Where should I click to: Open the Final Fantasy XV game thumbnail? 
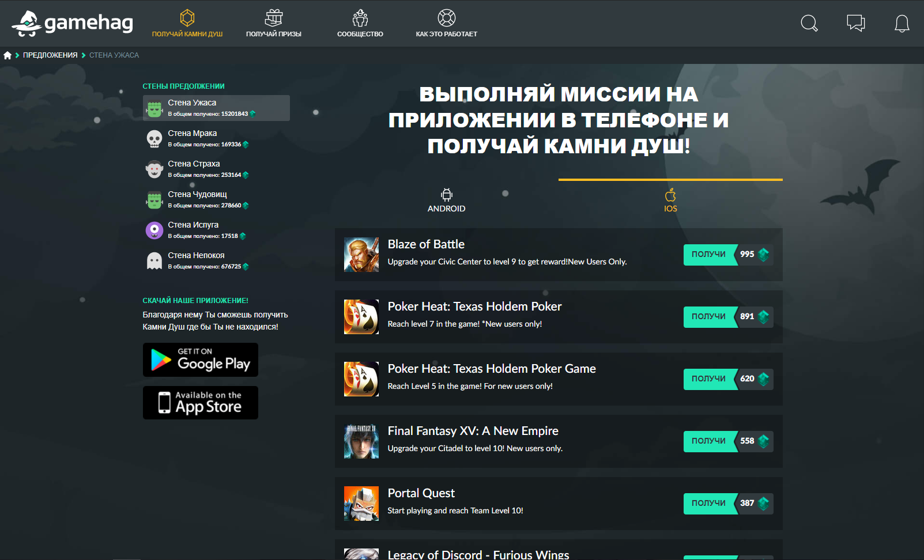(x=361, y=441)
